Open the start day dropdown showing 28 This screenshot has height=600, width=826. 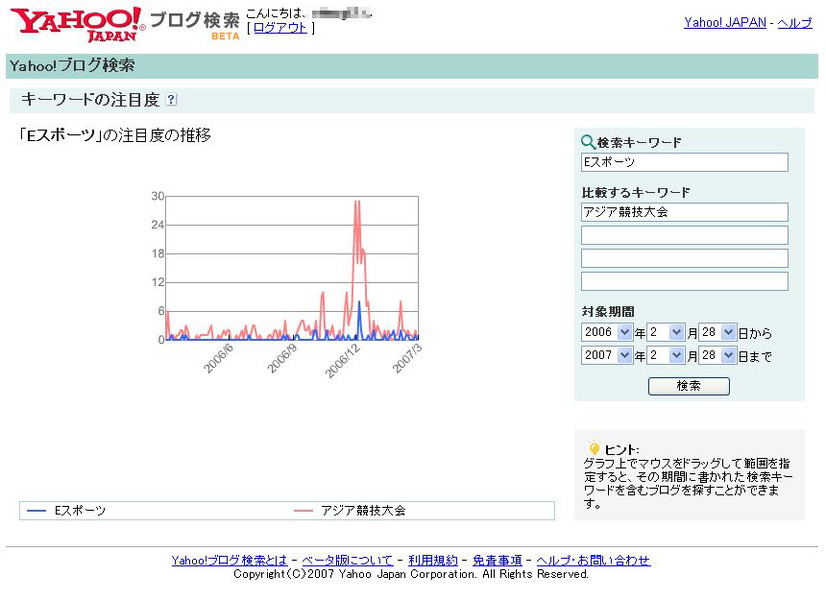pyautogui.click(x=717, y=332)
